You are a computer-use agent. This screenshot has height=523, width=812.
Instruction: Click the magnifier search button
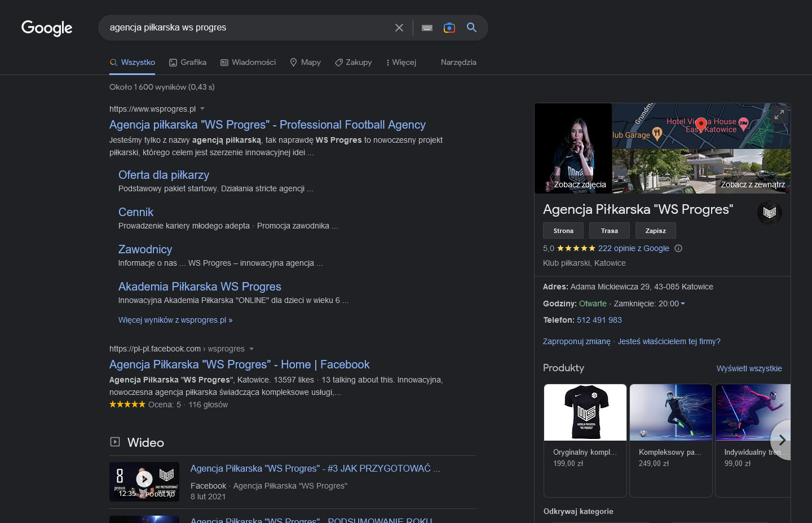[472, 28]
